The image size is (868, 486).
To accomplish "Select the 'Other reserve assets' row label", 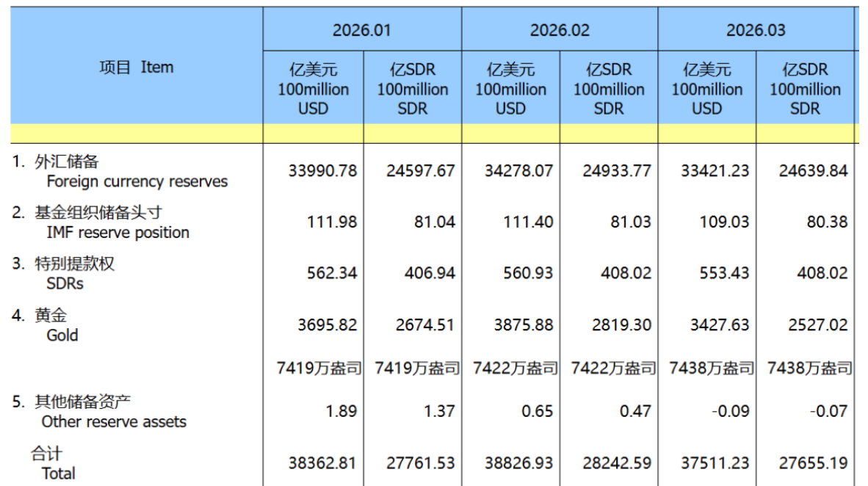I will 114,422.
